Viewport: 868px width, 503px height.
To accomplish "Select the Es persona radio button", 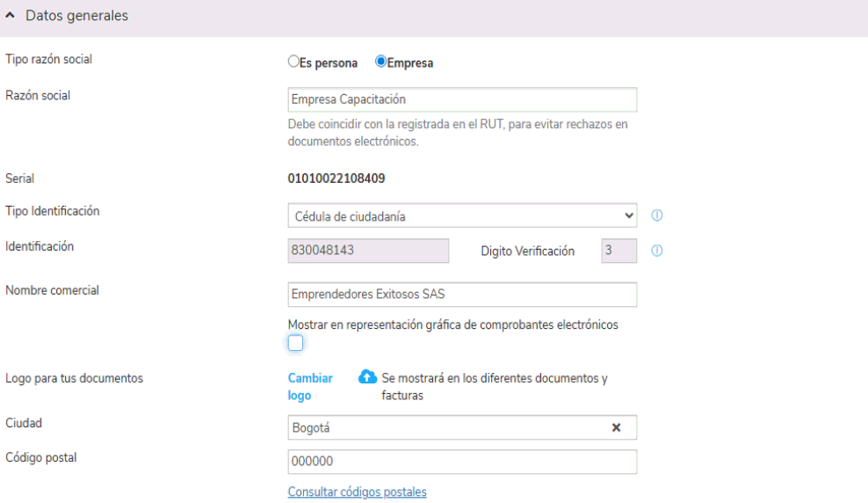I will 293,62.
